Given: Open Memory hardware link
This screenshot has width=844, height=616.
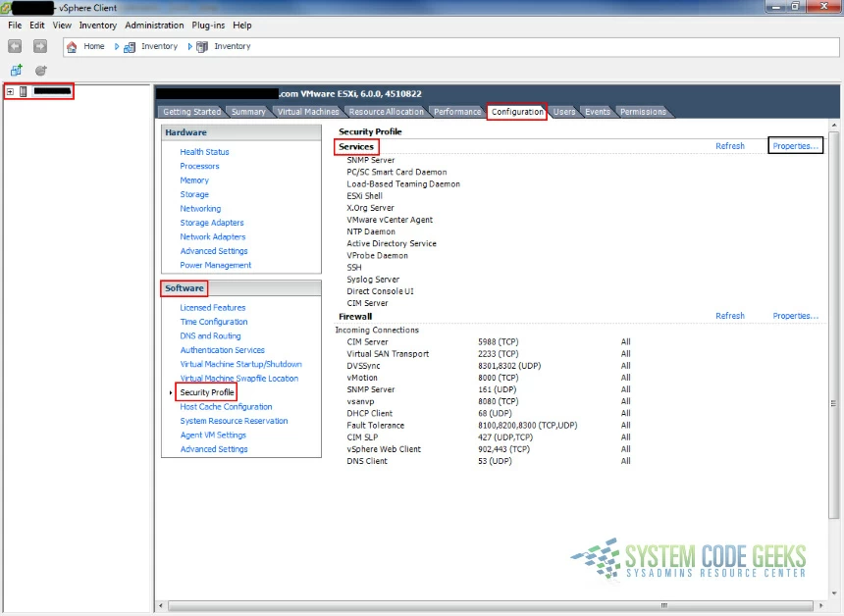Looking at the screenshot, I should click(194, 180).
